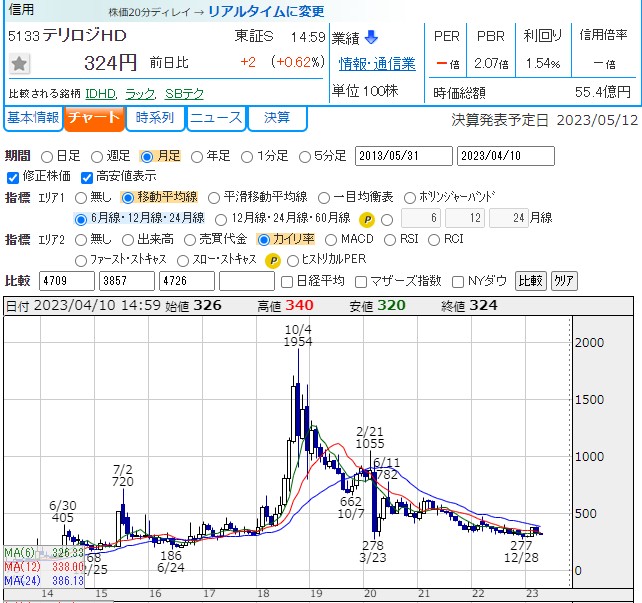Choose 6月線・12月線・24月線 option
The width and height of the screenshot is (642, 603).
tap(81, 219)
